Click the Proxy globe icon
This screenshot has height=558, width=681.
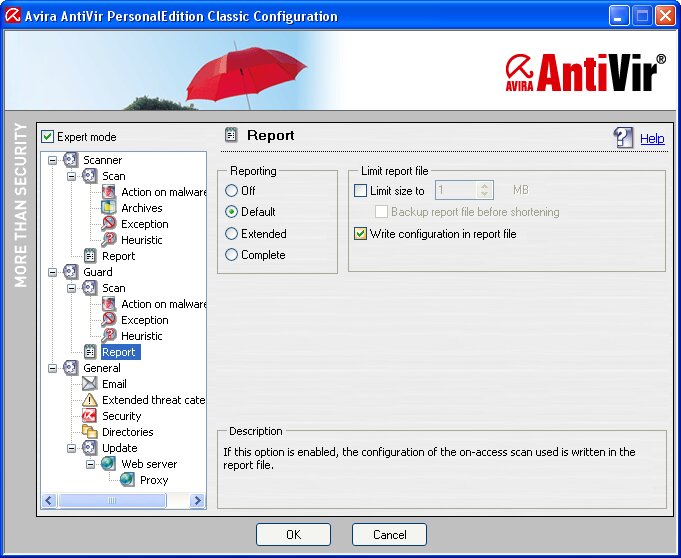coord(128,480)
